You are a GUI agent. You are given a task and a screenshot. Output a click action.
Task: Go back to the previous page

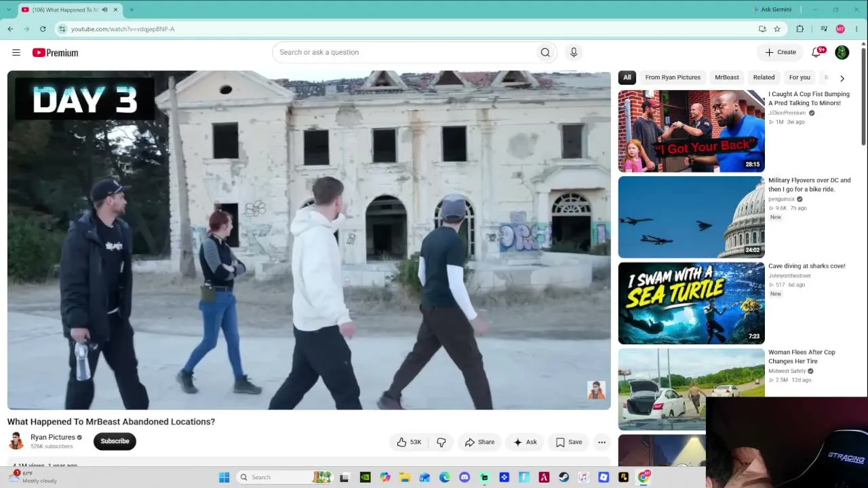tap(10, 29)
